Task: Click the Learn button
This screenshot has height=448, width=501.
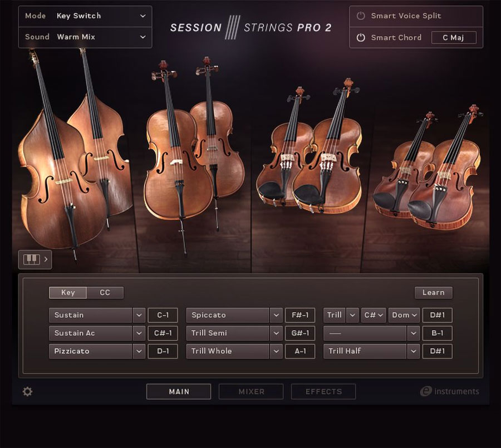Action: [x=434, y=292]
